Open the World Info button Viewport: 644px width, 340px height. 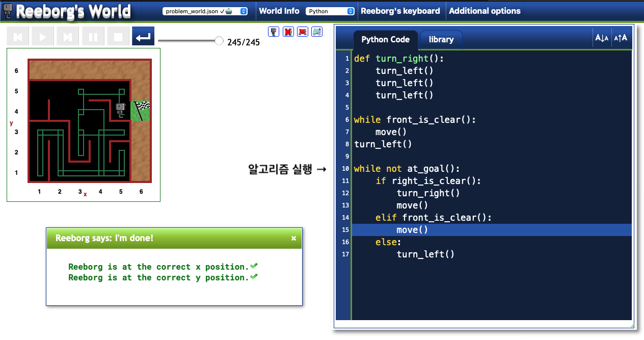(x=279, y=11)
